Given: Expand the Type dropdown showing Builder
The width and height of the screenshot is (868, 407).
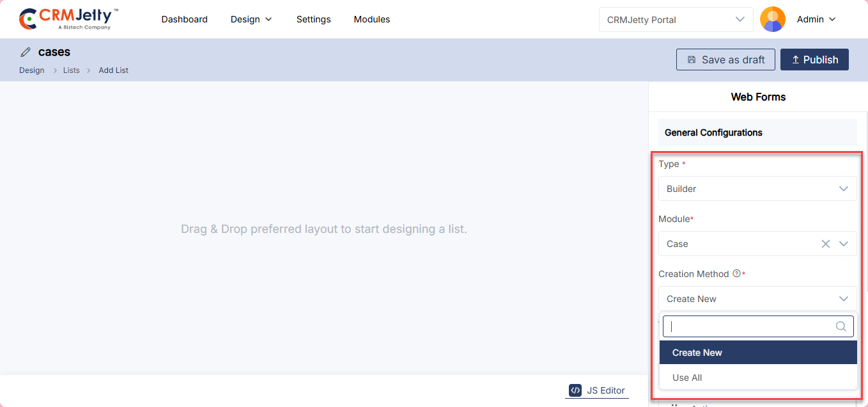Looking at the screenshot, I should coord(844,189).
